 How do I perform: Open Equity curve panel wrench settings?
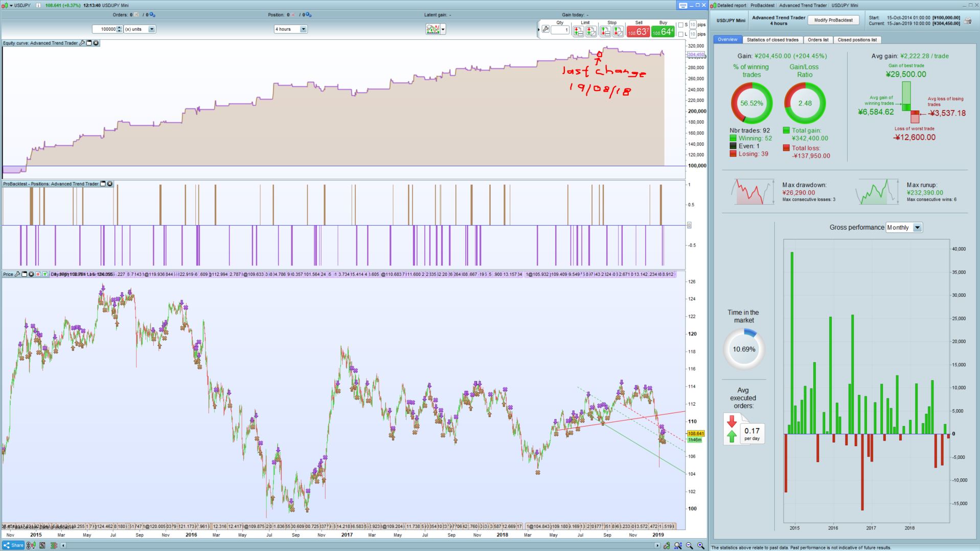[82, 43]
